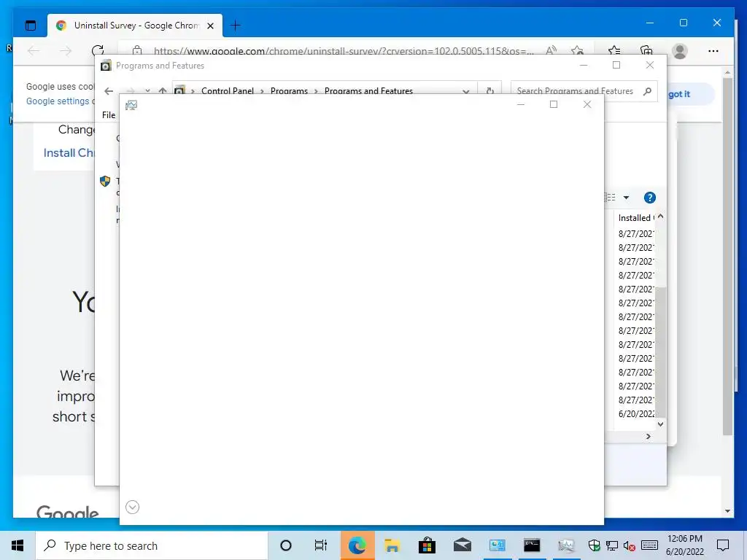Switch to Command Prompt on the taskbar
The height and width of the screenshot is (560, 747).
532,545
